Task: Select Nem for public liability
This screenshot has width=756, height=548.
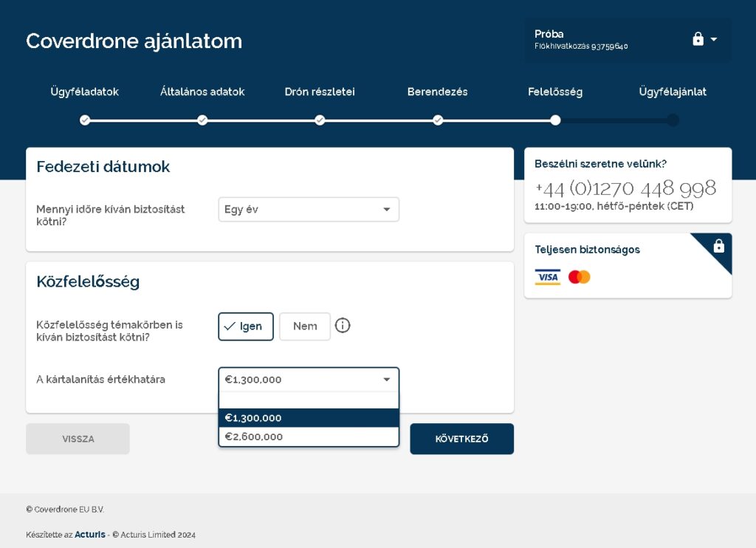Action: (x=305, y=326)
